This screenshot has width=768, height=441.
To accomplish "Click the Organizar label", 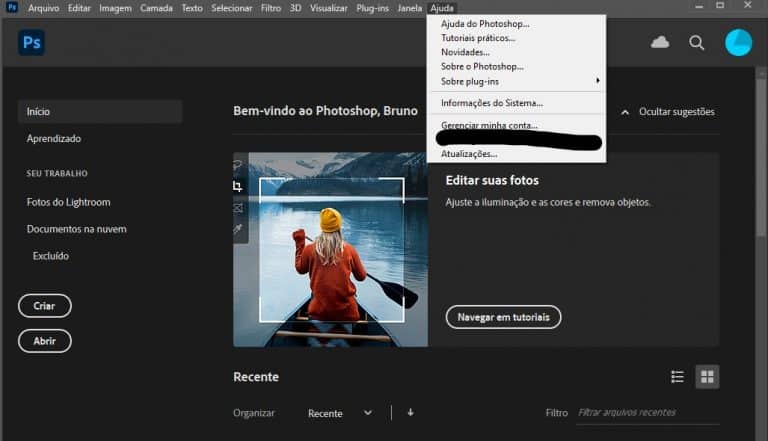I will point(254,413).
